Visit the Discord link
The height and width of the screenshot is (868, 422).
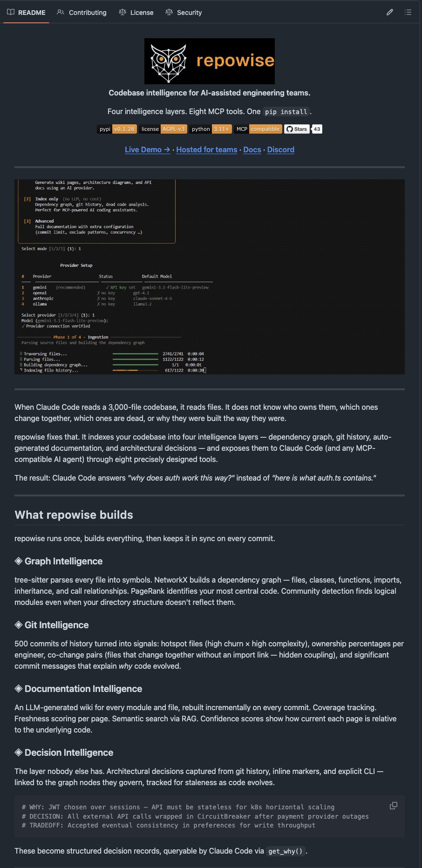280,149
